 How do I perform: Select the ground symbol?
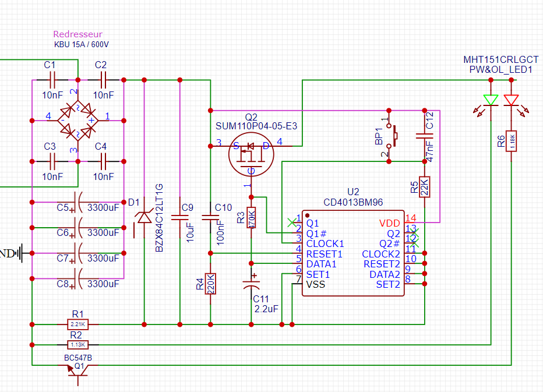[20, 253]
